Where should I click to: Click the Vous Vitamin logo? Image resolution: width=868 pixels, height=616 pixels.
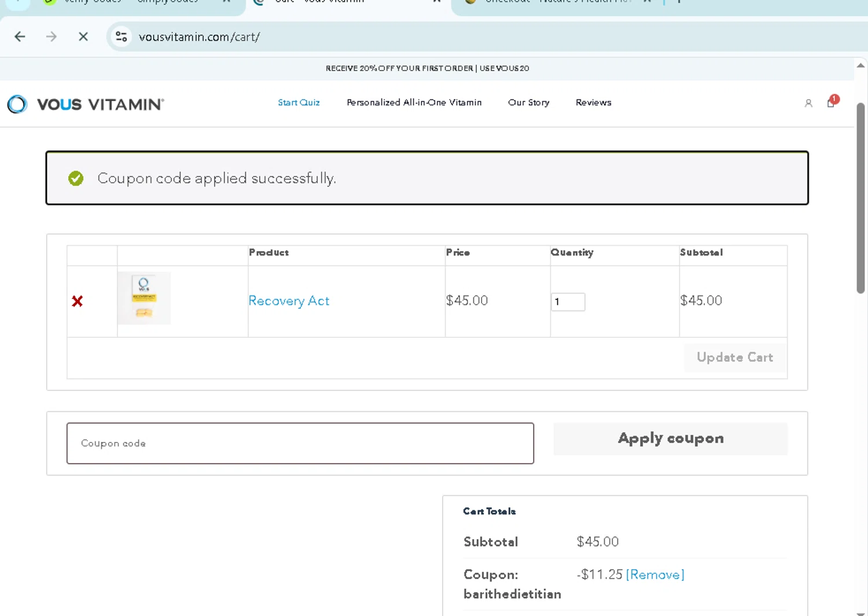tap(86, 104)
